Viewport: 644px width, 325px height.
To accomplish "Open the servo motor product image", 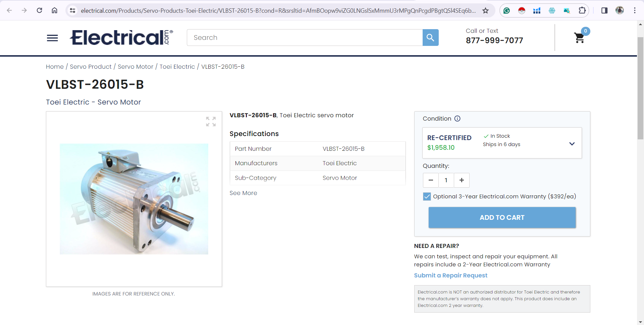I will (x=134, y=199).
